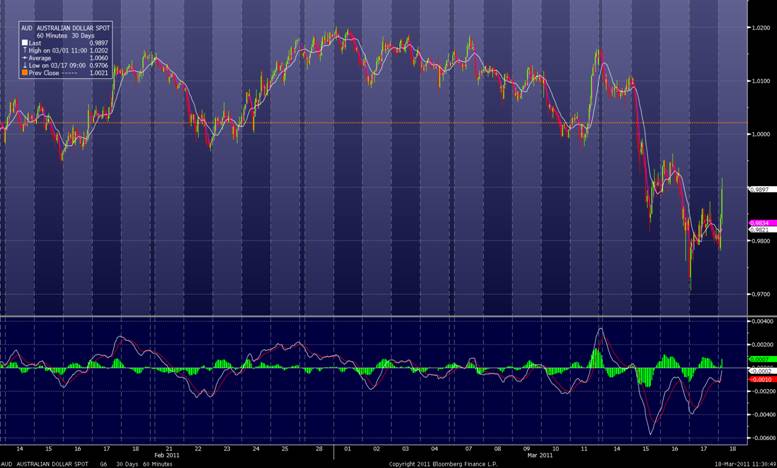Screen dimensions: 777x468
Task: Click the white Last square in legend
Action: tap(25, 43)
